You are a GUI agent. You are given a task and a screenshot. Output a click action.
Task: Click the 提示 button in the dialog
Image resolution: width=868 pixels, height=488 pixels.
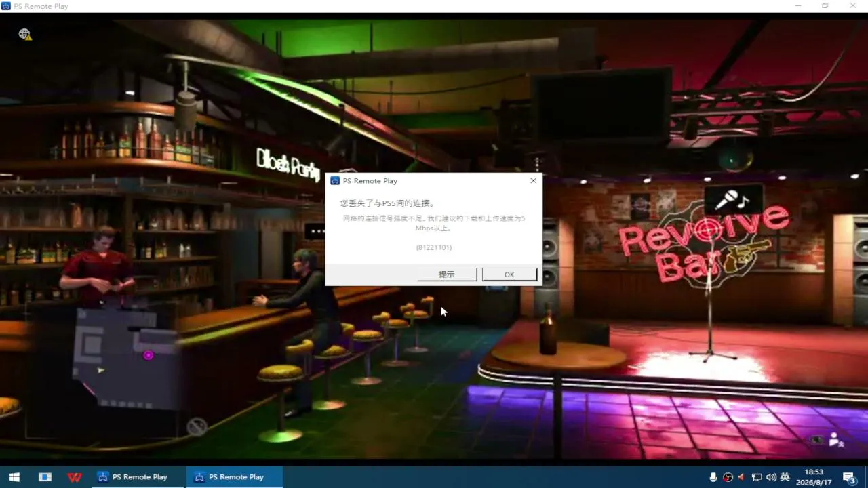point(446,274)
